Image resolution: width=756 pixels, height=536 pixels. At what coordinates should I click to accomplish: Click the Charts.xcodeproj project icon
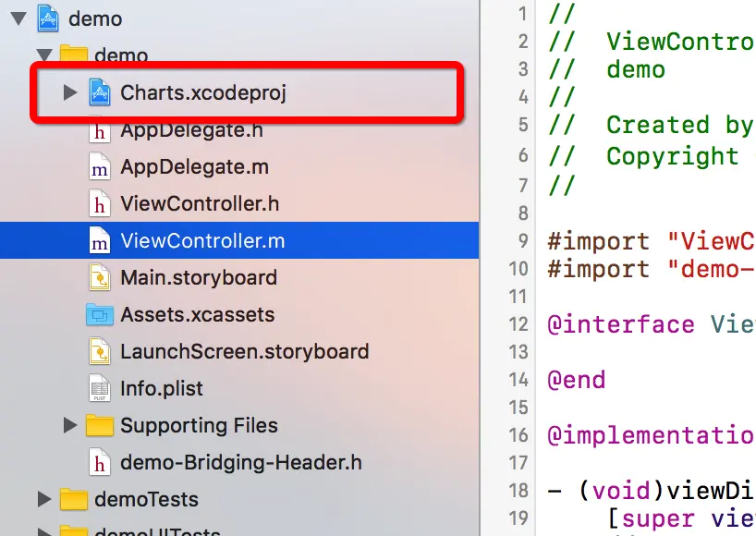coord(100,92)
